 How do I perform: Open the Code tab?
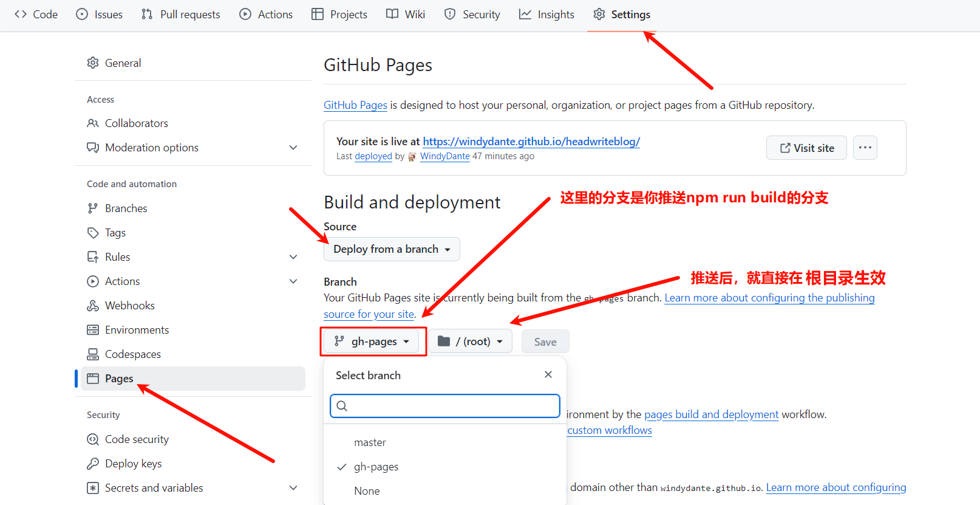click(x=36, y=14)
